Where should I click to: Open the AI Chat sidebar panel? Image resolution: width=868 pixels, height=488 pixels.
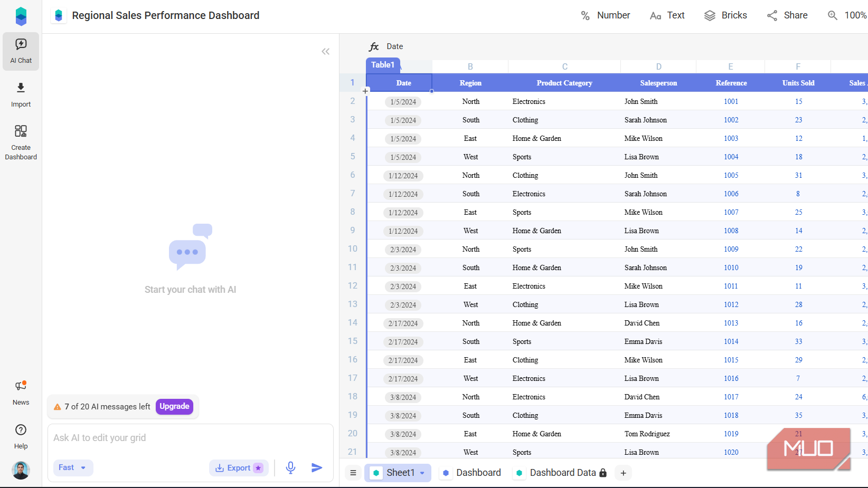pyautogui.click(x=21, y=51)
